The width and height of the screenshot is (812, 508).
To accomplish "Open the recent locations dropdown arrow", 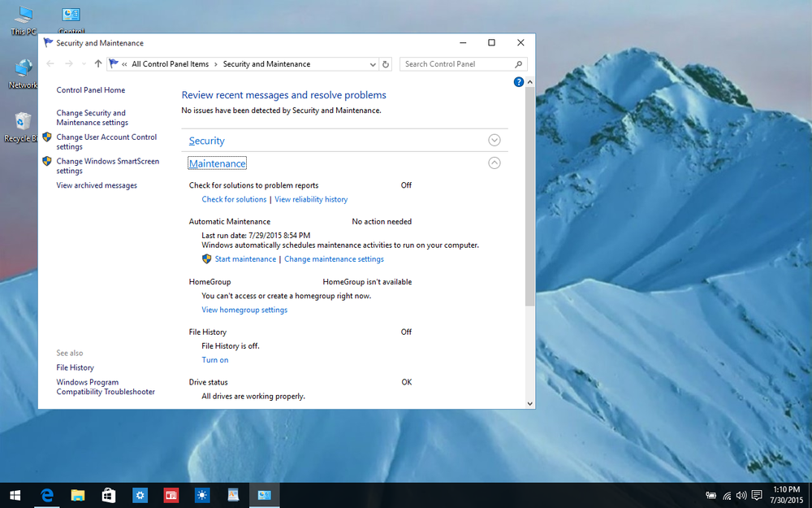I will point(84,64).
